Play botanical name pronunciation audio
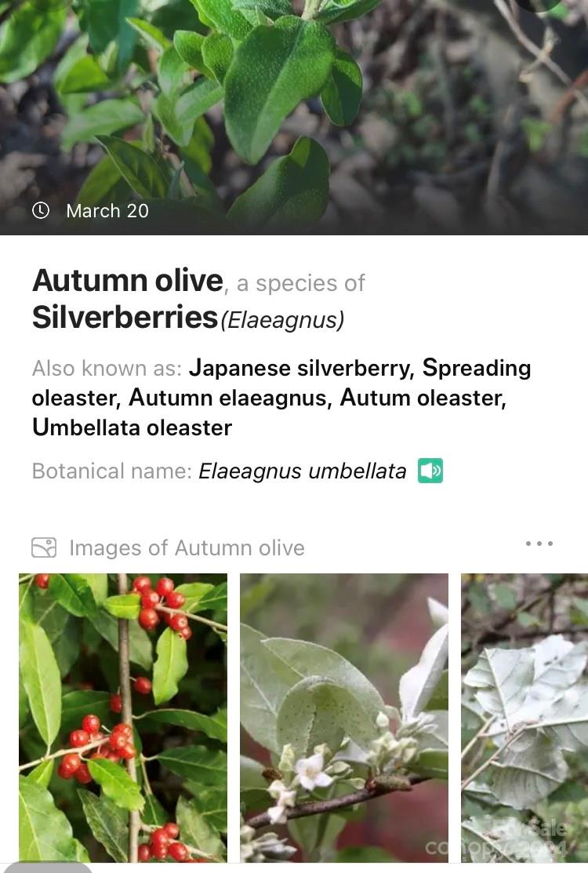The image size is (588, 873). click(x=430, y=471)
